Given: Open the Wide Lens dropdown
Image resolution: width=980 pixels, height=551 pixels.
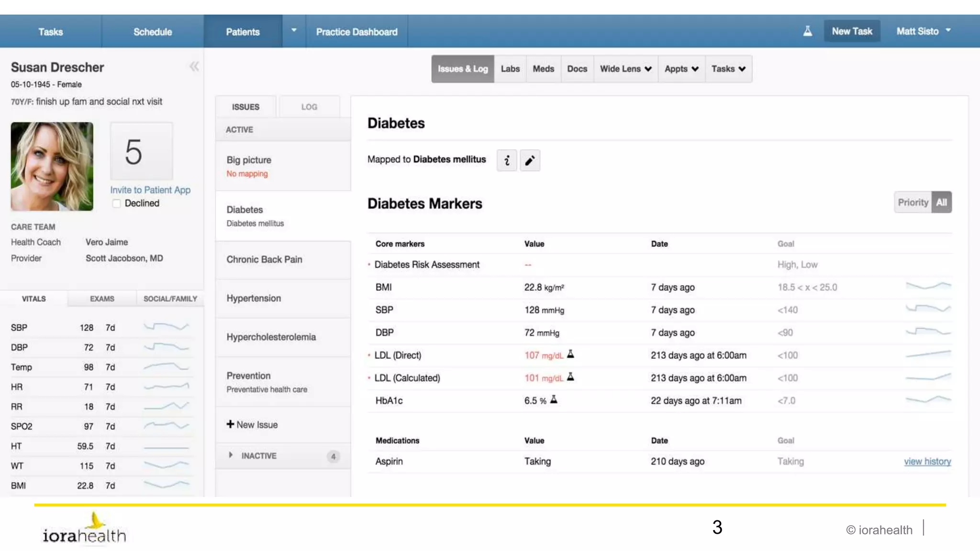Looking at the screenshot, I should pyautogui.click(x=625, y=69).
